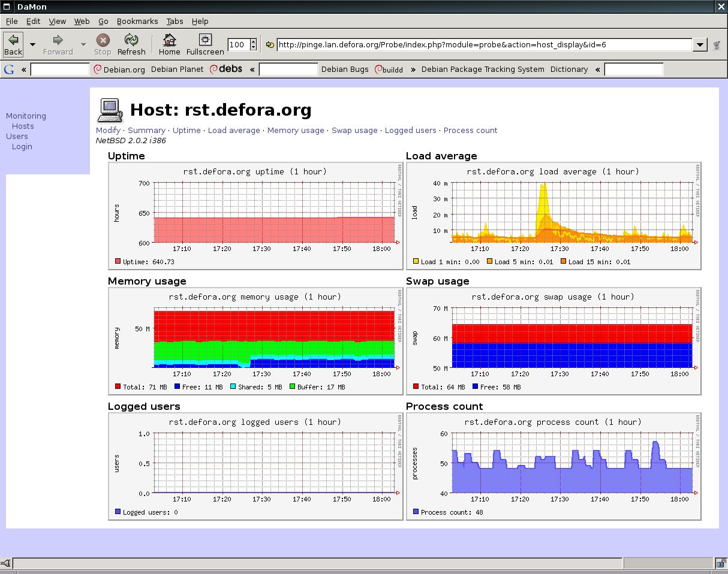Image resolution: width=728 pixels, height=574 pixels.
Task: Click the Stop loading icon
Action: (103, 44)
